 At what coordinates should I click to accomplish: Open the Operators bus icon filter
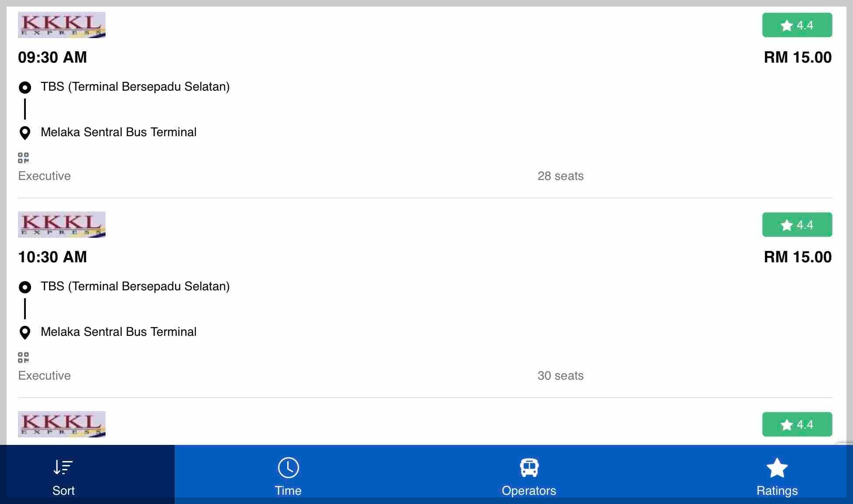[529, 468]
